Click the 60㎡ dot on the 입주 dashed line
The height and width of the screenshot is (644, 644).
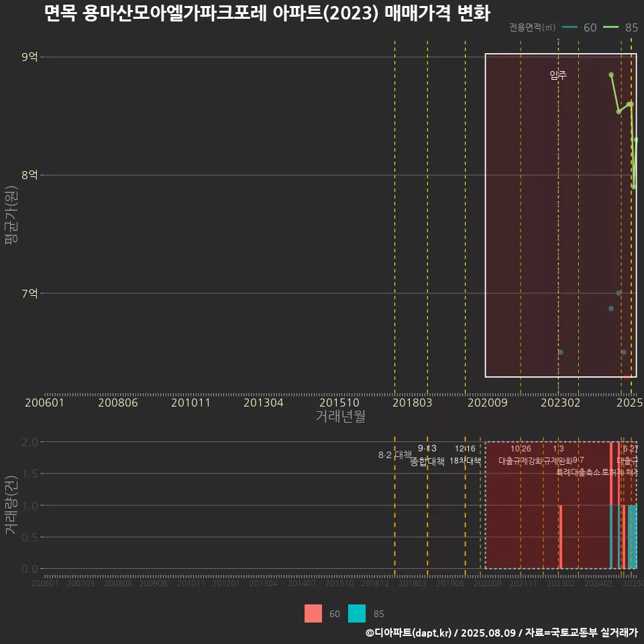tap(561, 352)
